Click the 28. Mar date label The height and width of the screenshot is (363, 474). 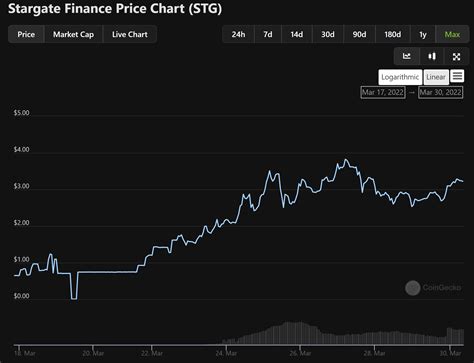(374, 353)
